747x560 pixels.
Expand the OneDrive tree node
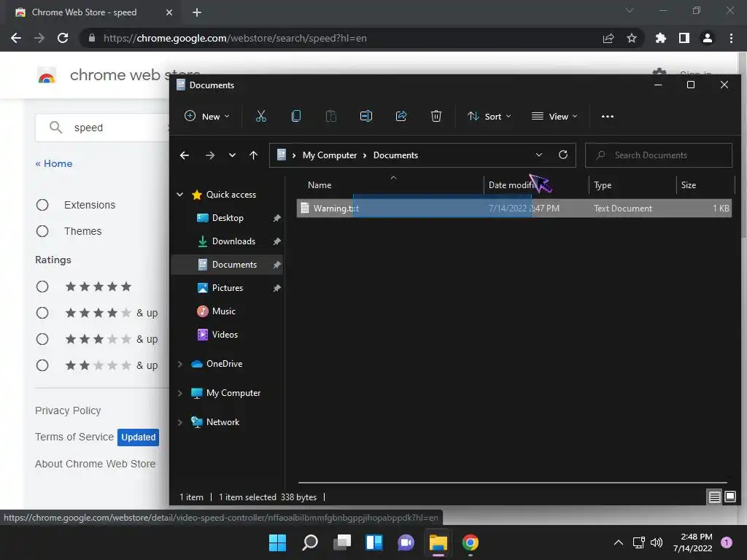coord(180,364)
